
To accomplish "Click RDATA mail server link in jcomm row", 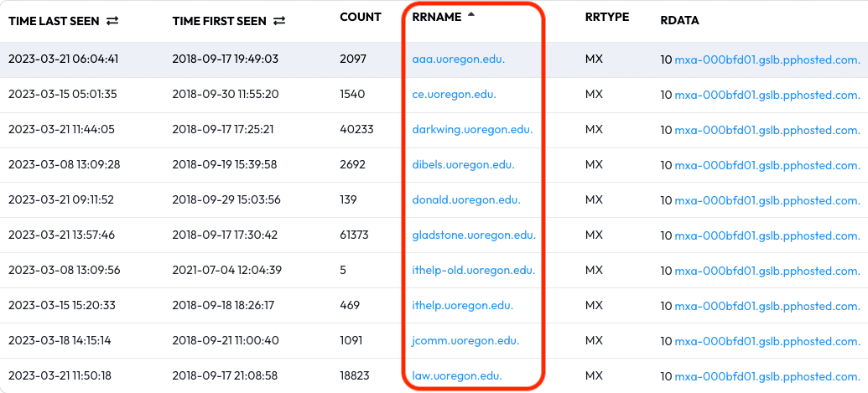I will (768, 340).
